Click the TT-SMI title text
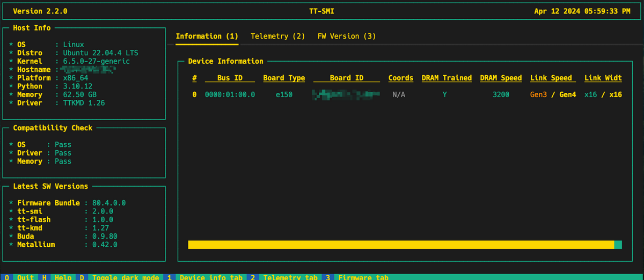Image resolution: width=644 pixels, height=280 pixels. [322, 11]
